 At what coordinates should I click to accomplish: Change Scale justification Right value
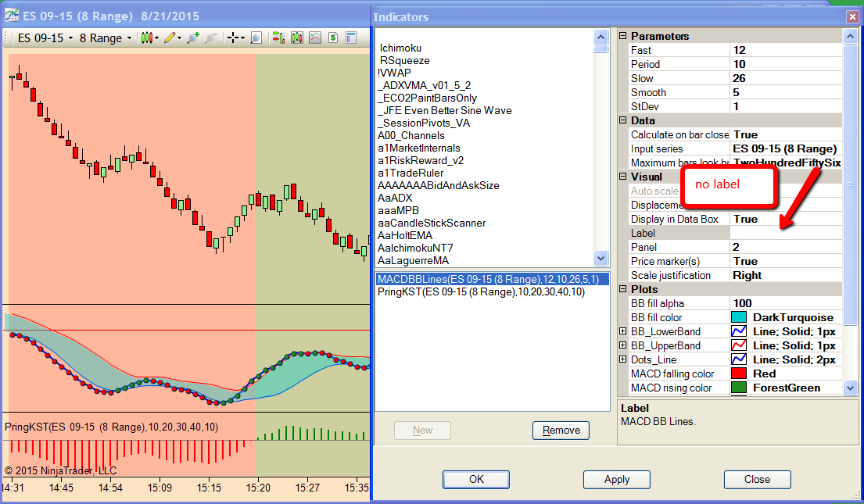[786, 275]
